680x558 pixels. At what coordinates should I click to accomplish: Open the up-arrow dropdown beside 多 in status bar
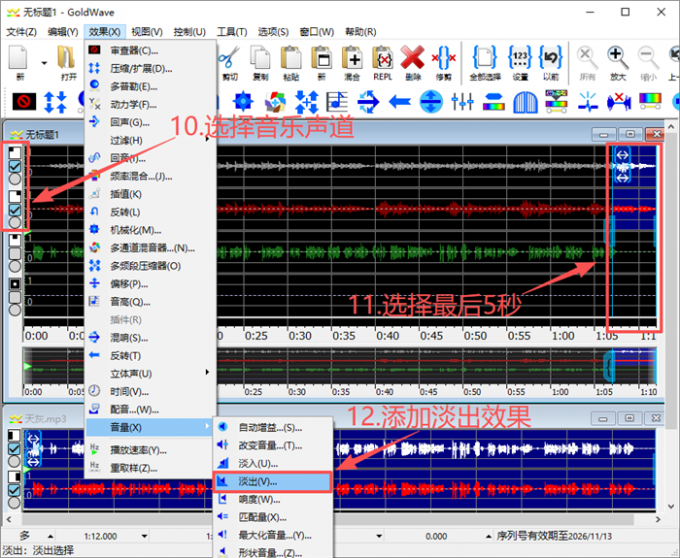click(50, 536)
